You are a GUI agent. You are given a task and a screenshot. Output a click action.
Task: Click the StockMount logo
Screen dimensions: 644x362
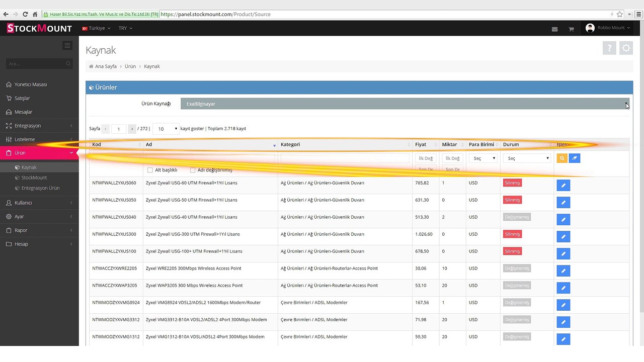(x=39, y=28)
